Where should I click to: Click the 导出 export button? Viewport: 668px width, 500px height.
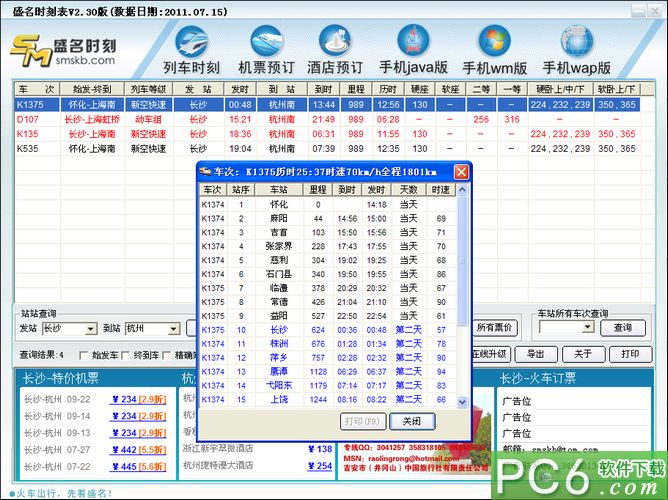point(536,354)
